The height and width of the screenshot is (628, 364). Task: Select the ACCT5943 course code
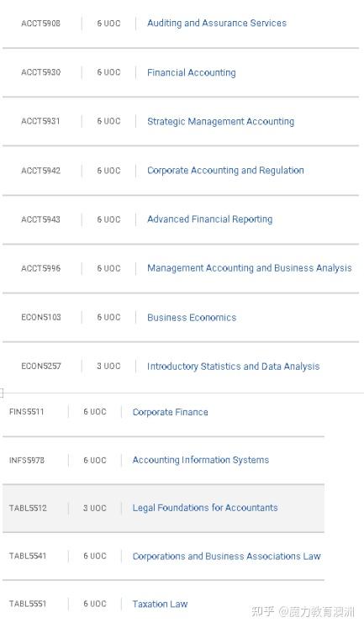click(41, 219)
